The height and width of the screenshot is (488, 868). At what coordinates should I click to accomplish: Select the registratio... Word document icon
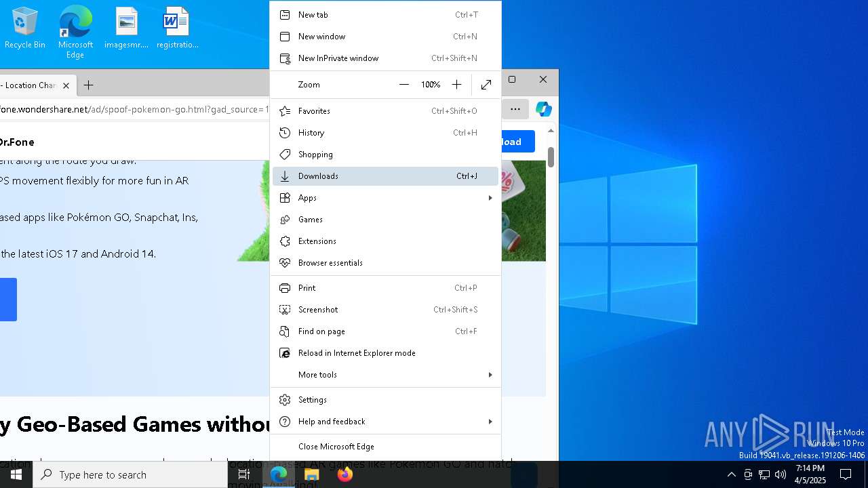177,28
